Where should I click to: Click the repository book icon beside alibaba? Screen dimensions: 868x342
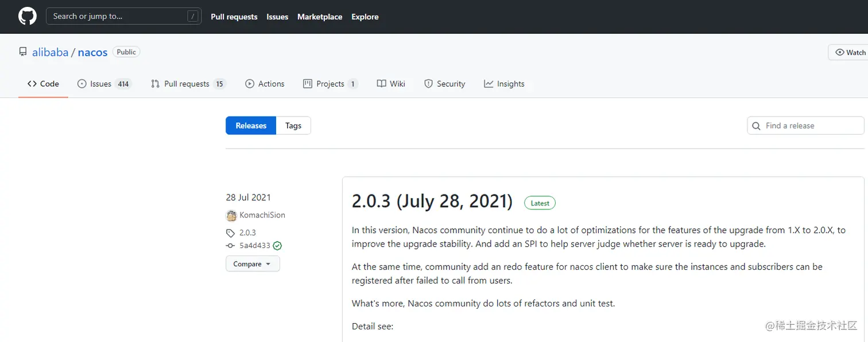coord(23,52)
